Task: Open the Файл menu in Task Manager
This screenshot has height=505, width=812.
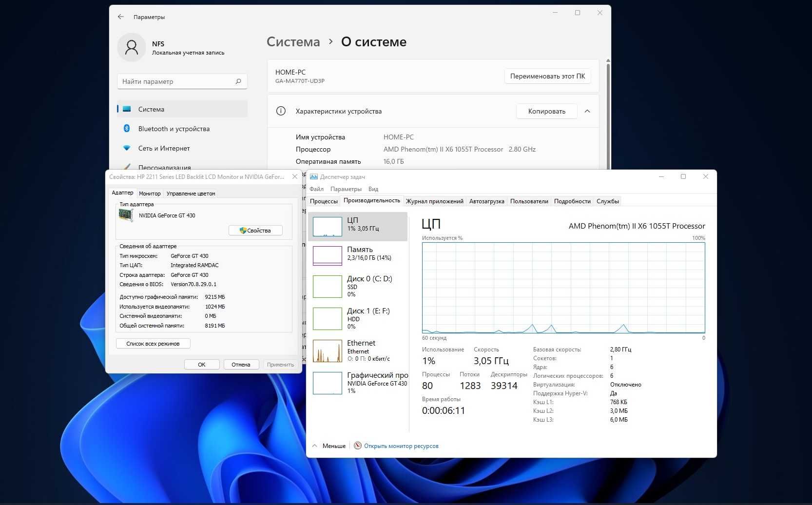Action: tap(316, 189)
